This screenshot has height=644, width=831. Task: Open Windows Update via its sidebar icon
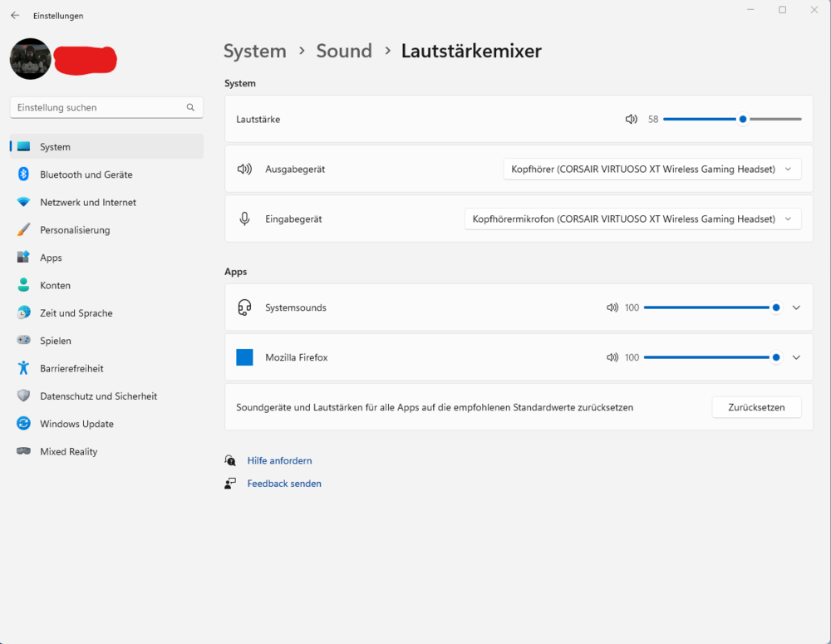pyautogui.click(x=22, y=424)
